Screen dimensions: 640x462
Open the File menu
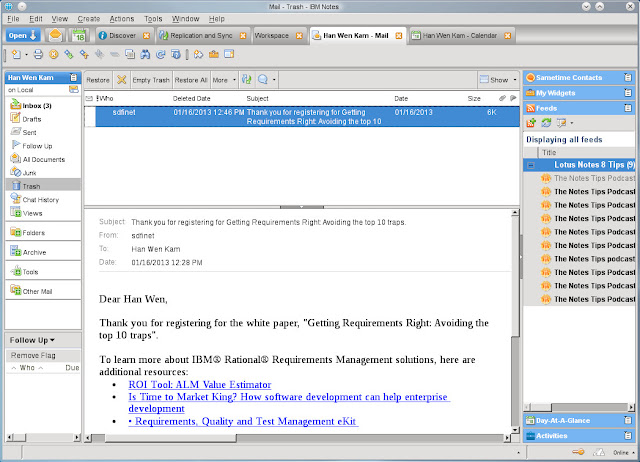(13, 19)
